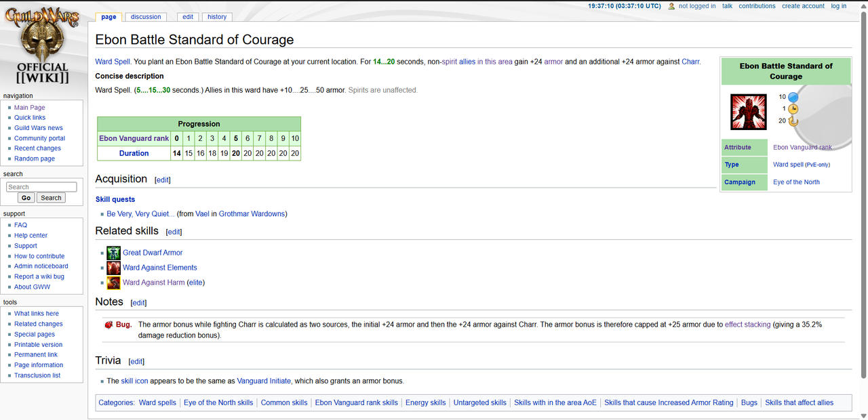The height and width of the screenshot is (420, 868).
Task: Click the Search button in the sidebar
Action: coord(51,198)
